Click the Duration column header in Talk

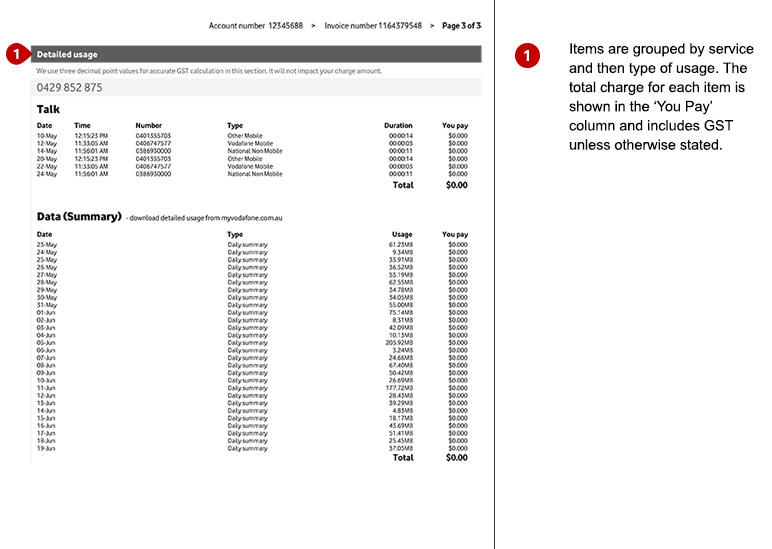point(398,126)
